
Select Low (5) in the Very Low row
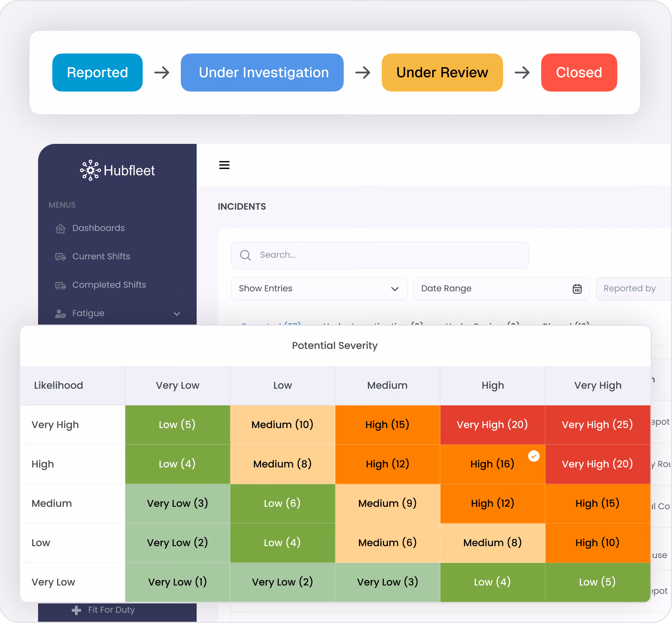point(598,582)
